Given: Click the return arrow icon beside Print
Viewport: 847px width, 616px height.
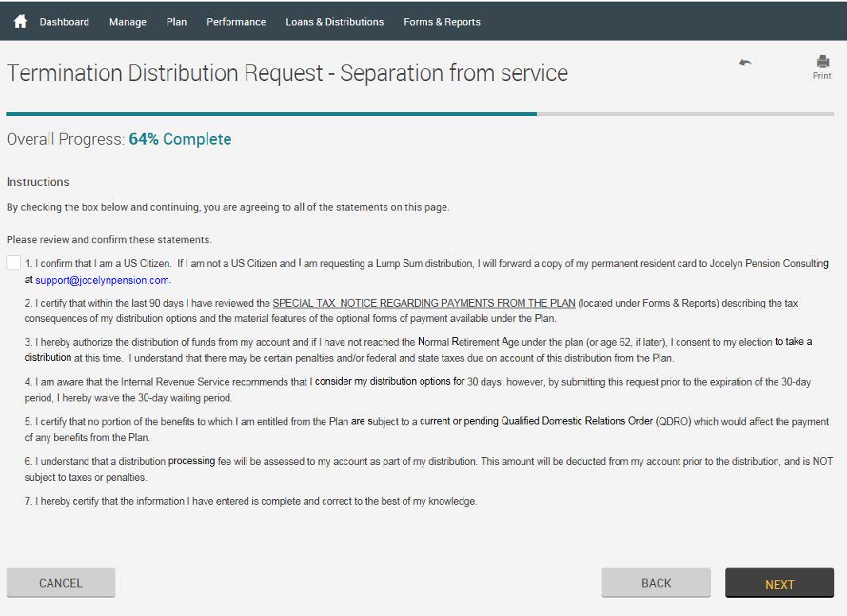Looking at the screenshot, I should (x=745, y=63).
